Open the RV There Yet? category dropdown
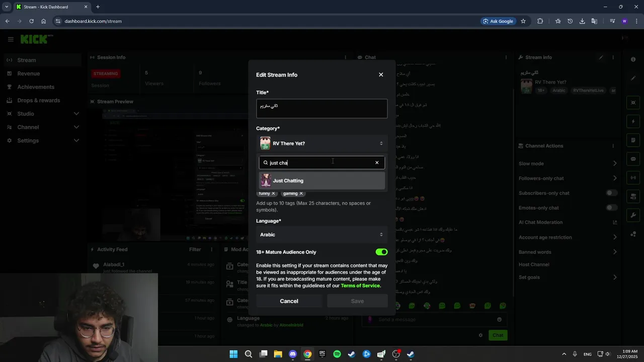The image size is (644, 362). pyautogui.click(x=322, y=143)
